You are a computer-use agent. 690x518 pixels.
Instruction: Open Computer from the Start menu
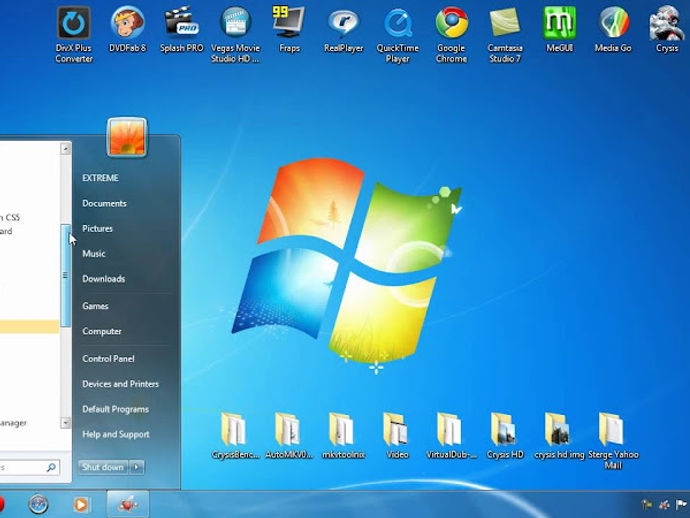pyautogui.click(x=102, y=331)
